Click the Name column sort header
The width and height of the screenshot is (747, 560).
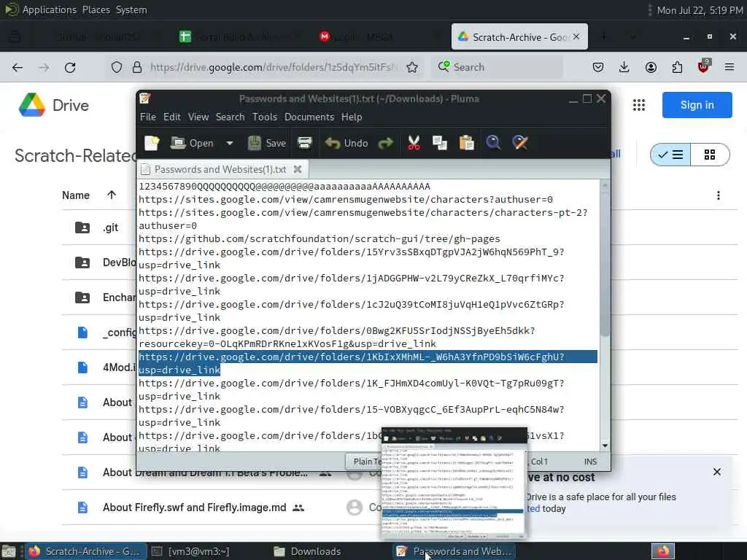[x=76, y=195]
